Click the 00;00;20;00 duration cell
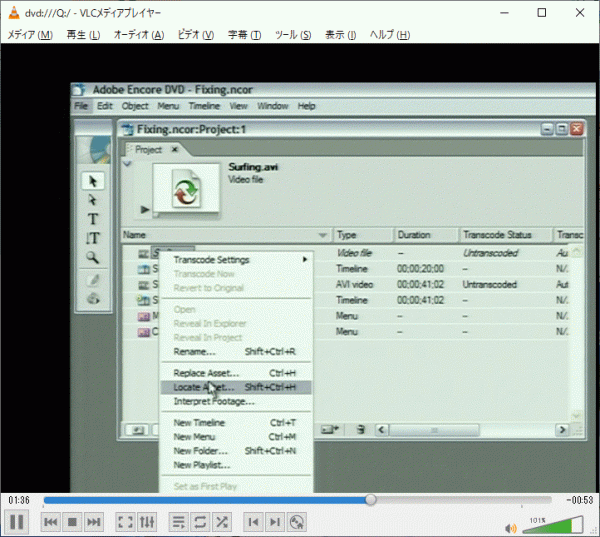This screenshot has height=537, width=600. (x=421, y=269)
